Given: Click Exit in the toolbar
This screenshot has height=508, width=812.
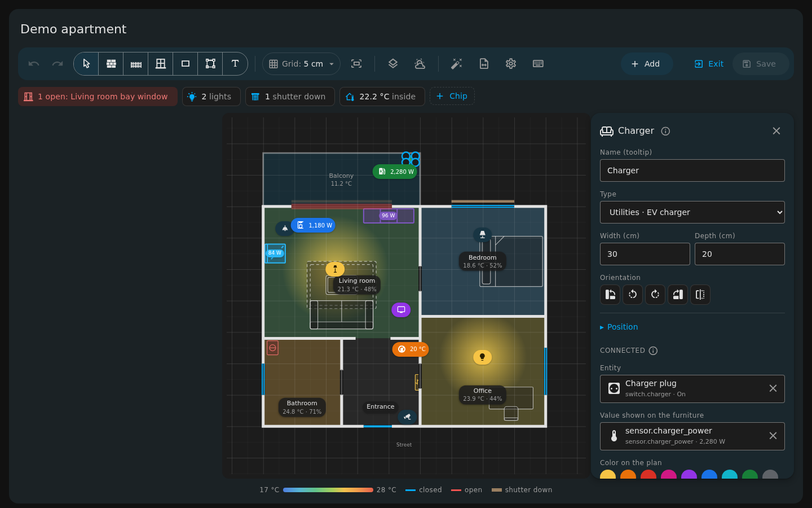Looking at the screenshot, I should 709,64.
